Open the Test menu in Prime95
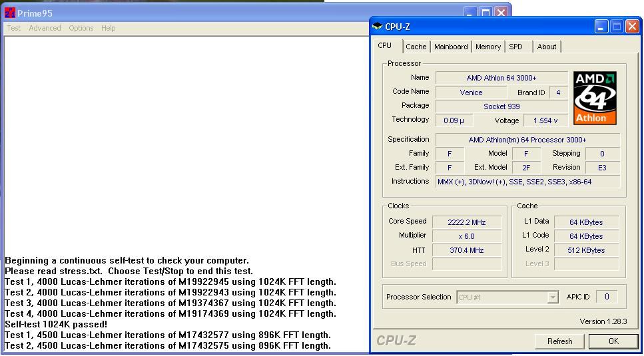 (x=13, y=28)
